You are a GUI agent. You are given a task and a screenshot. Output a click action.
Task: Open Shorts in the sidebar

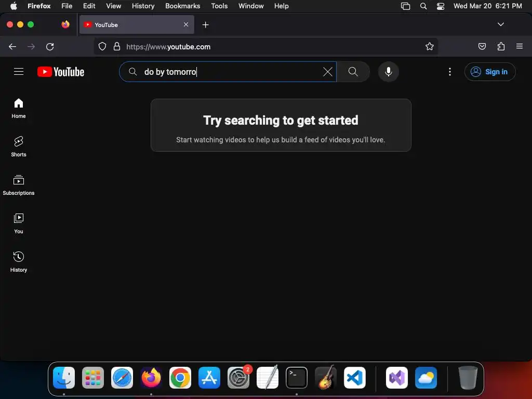tap(18, 147)
